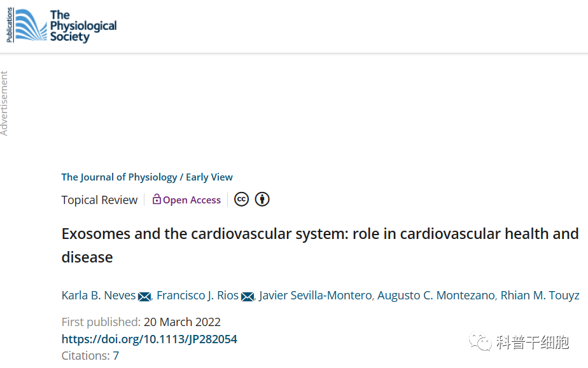The height and width of the screenshot is (368, 588).
Task: Click the Topical Review label
Action: coord(99,200)
